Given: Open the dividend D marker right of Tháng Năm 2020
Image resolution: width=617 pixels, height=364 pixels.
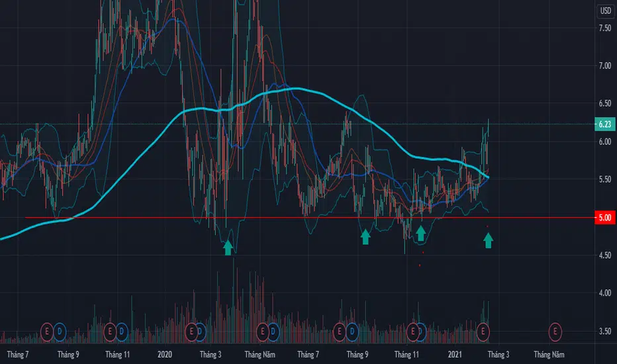Looking at the screenshot, I should tap(273, 332).
